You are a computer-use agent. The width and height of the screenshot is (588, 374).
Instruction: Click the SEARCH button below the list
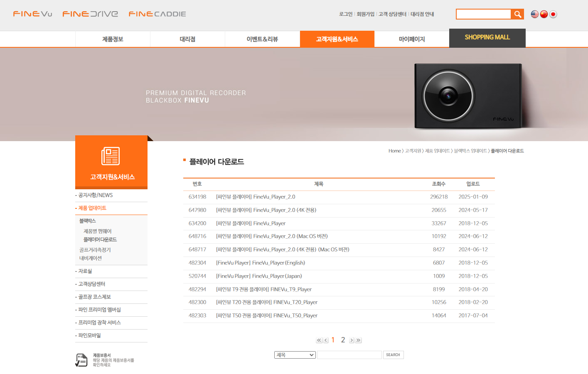pos(393,355)
